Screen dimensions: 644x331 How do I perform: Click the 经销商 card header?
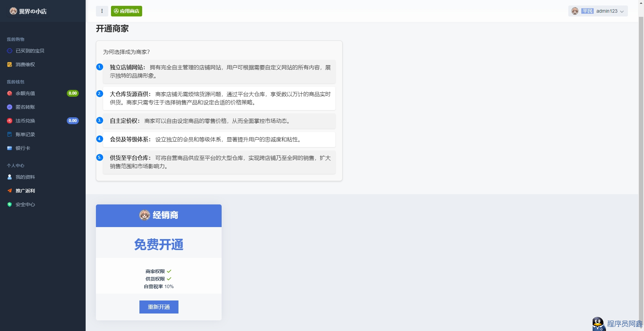[x=159, y=215]
